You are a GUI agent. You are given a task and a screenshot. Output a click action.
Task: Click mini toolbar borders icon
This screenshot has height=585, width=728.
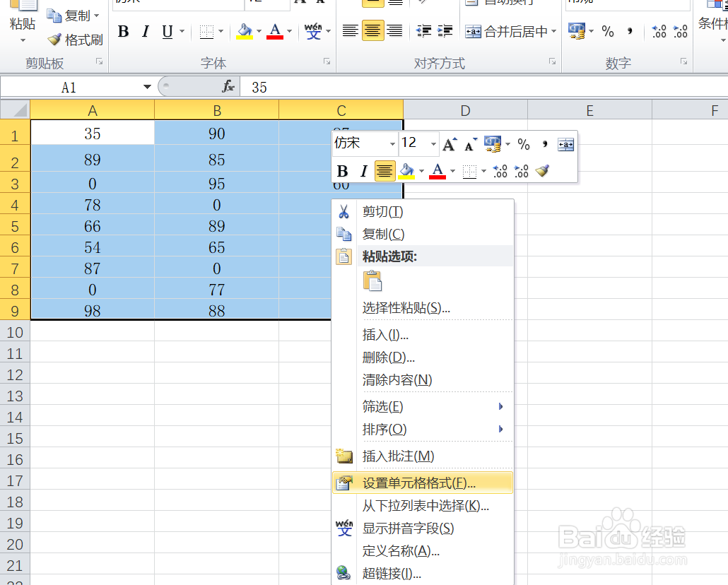pyautogui.click(x=469, y=171)
